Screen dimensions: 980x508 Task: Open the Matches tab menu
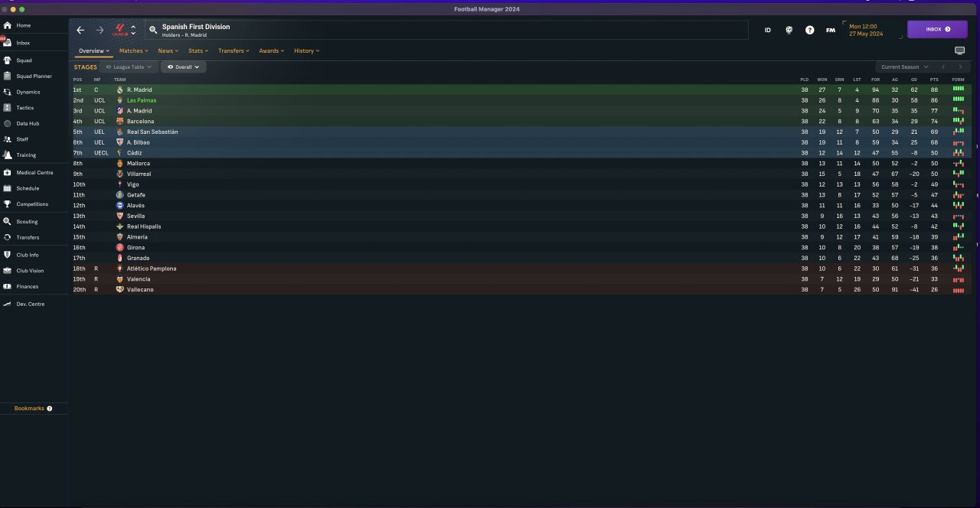click(x=134, y=50)
